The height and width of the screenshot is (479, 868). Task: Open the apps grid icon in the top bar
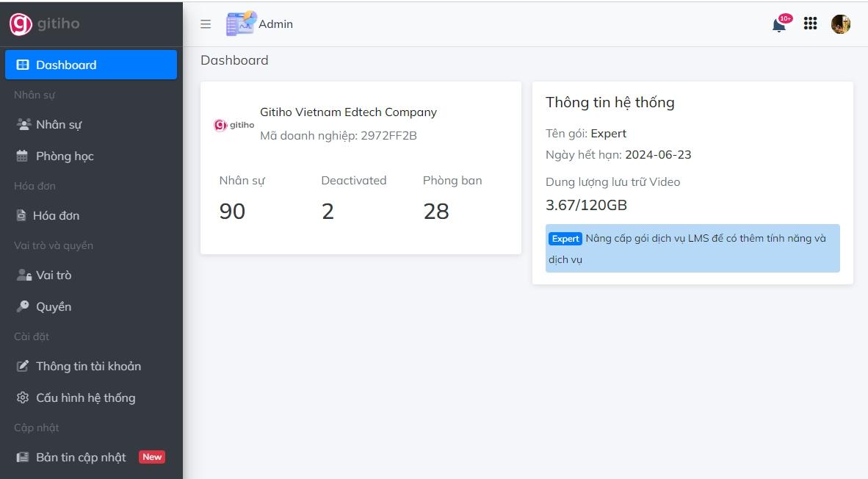tap(810, 24)
